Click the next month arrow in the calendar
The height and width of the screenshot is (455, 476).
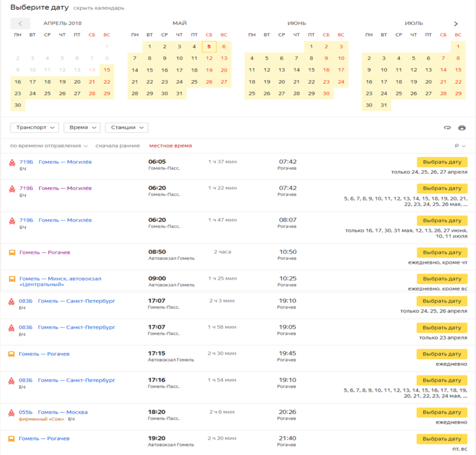(x=456, y=24)
